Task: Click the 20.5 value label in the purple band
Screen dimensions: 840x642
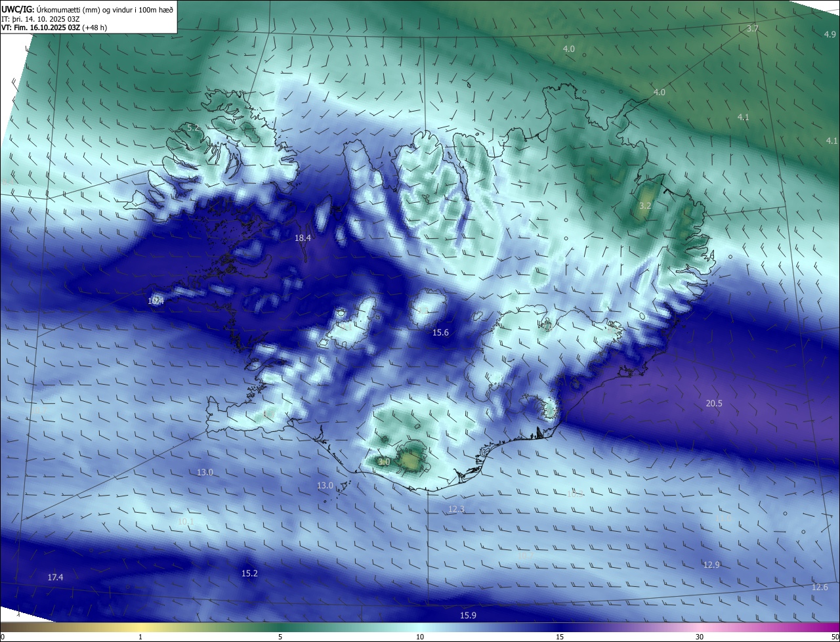Action: (714, 404)
